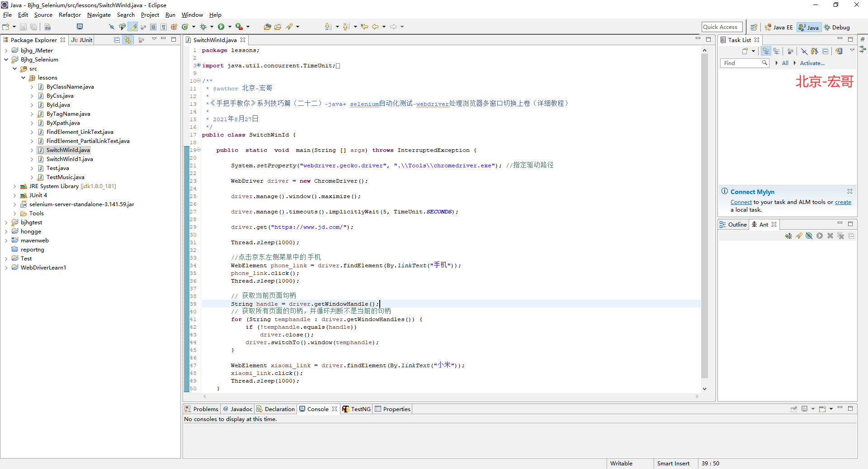
Task: Click the Quick Access search field
Action: tap(722, 27)
